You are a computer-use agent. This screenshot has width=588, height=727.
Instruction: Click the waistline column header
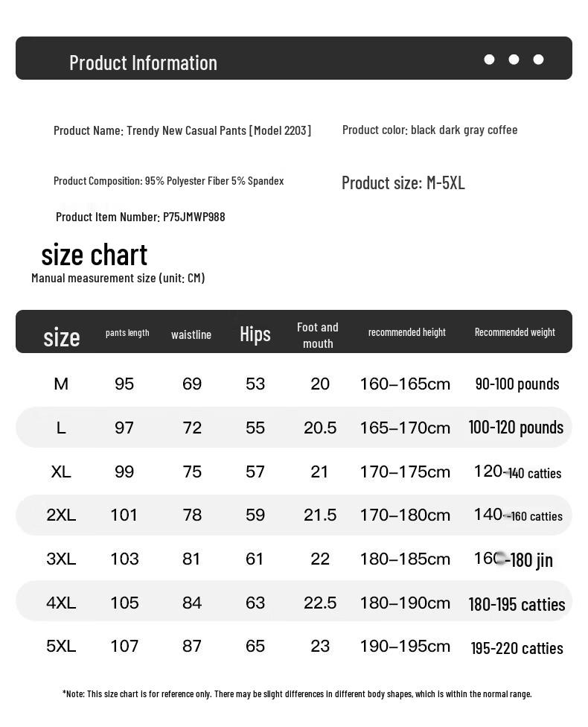pyautogui.click(x=191, y=334)
